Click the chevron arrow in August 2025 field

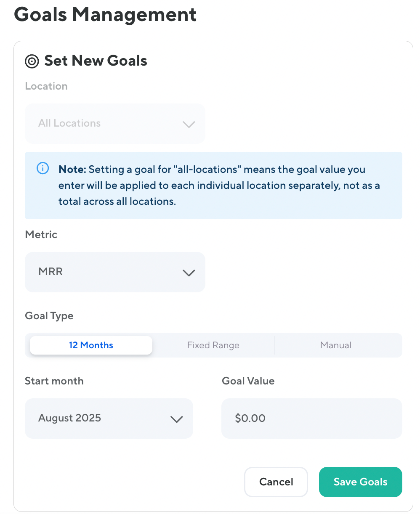pos(176,419)
